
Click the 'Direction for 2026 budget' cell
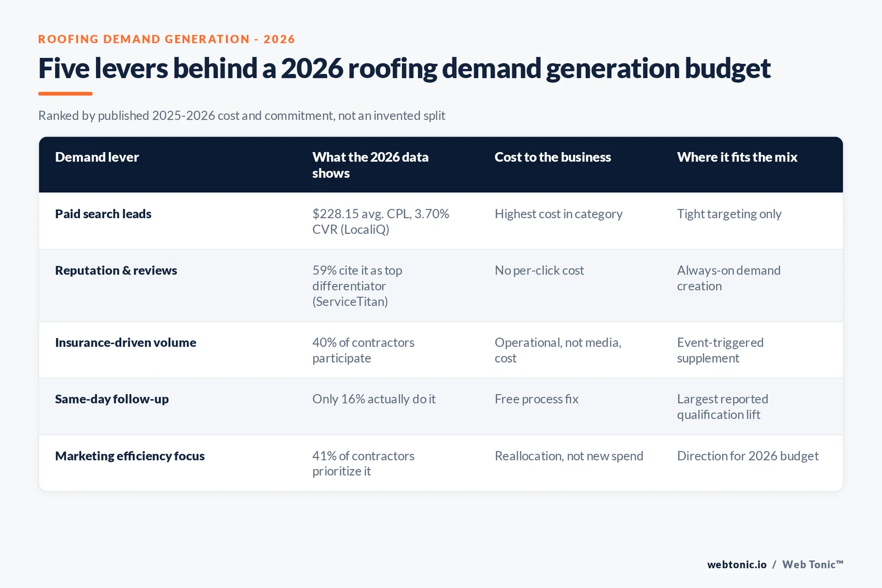coord(747,456)
